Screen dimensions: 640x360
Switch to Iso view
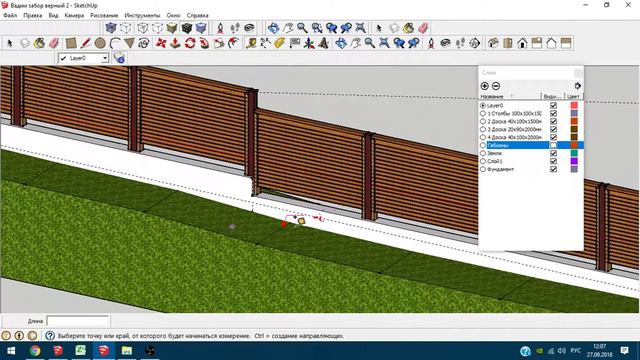[x=493, y=43]
